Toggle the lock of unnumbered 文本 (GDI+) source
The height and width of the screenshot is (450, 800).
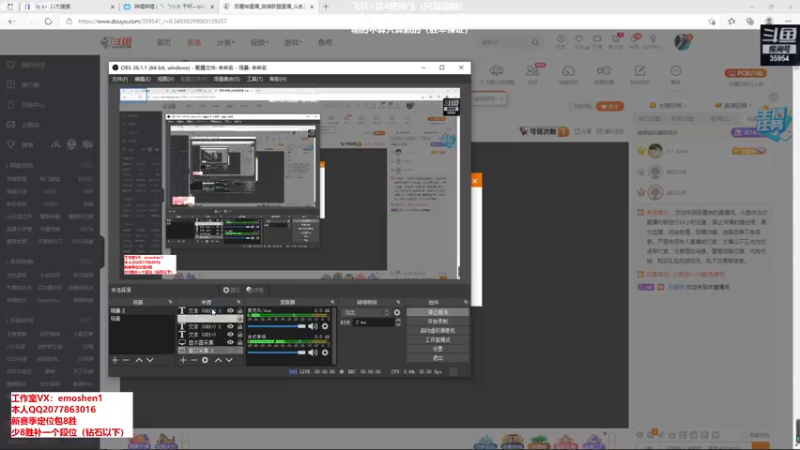point(240,335)
